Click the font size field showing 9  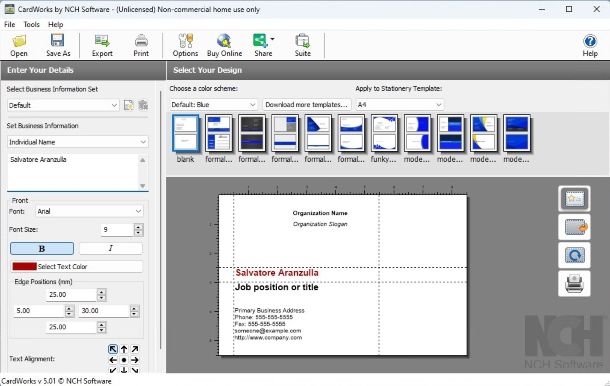pyautogui.click(x=117, y=230)
